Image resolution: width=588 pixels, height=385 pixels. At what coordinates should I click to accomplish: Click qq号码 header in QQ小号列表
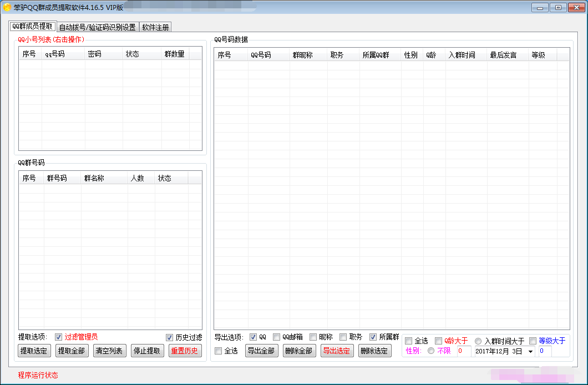click(x=63, y=54)
